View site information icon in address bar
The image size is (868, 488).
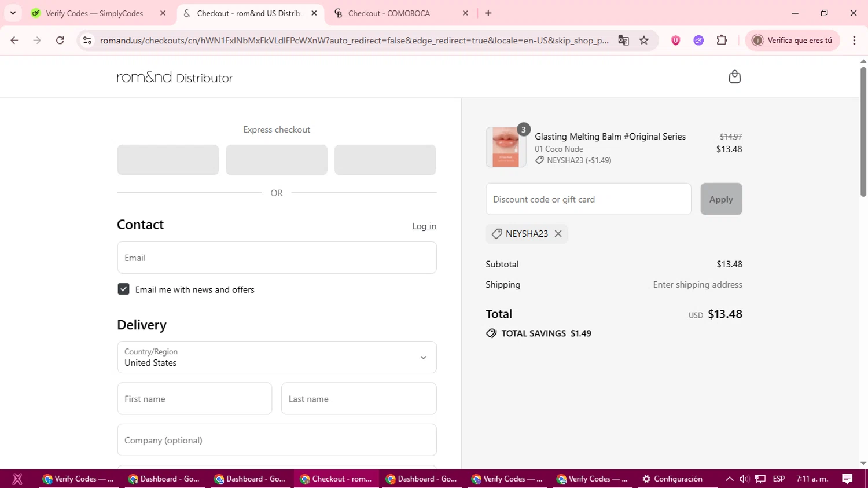tap(87, 41)
